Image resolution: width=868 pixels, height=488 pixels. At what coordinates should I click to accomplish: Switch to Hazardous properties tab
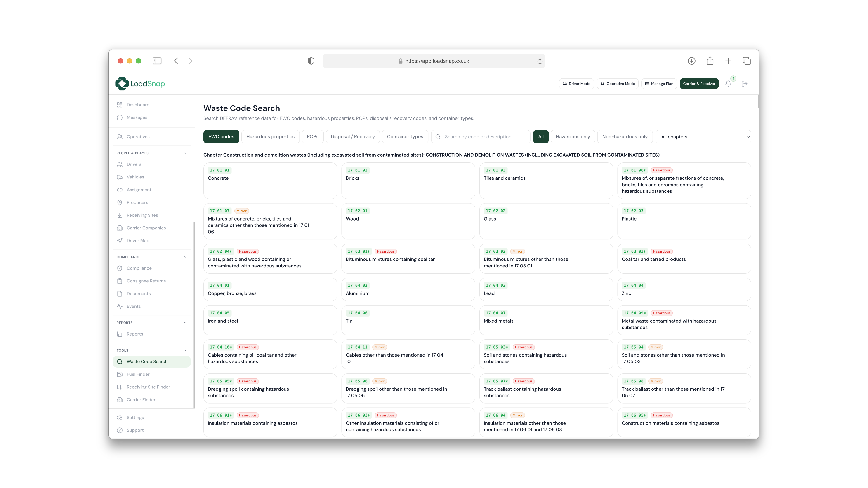click(270, 137)
